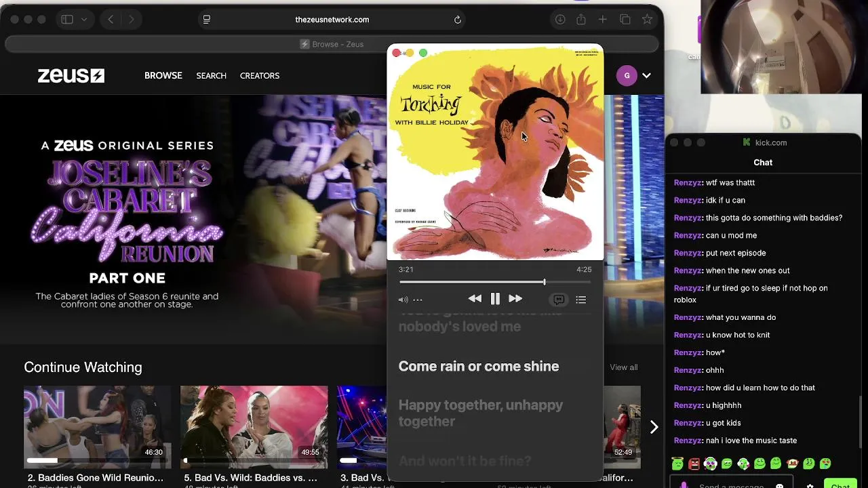Insert the heart-eyes drooling emote
The height and width of the screenshot is (488, 868).
tap(825, 464)
